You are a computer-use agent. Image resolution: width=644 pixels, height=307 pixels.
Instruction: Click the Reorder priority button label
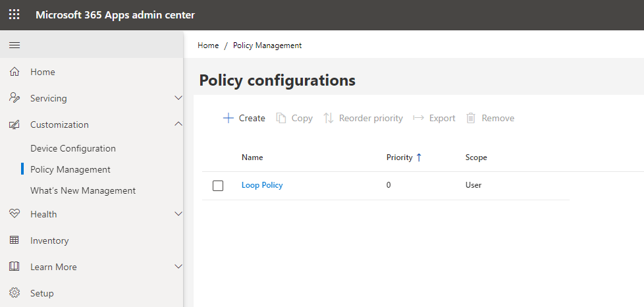[x=371, y=119]
